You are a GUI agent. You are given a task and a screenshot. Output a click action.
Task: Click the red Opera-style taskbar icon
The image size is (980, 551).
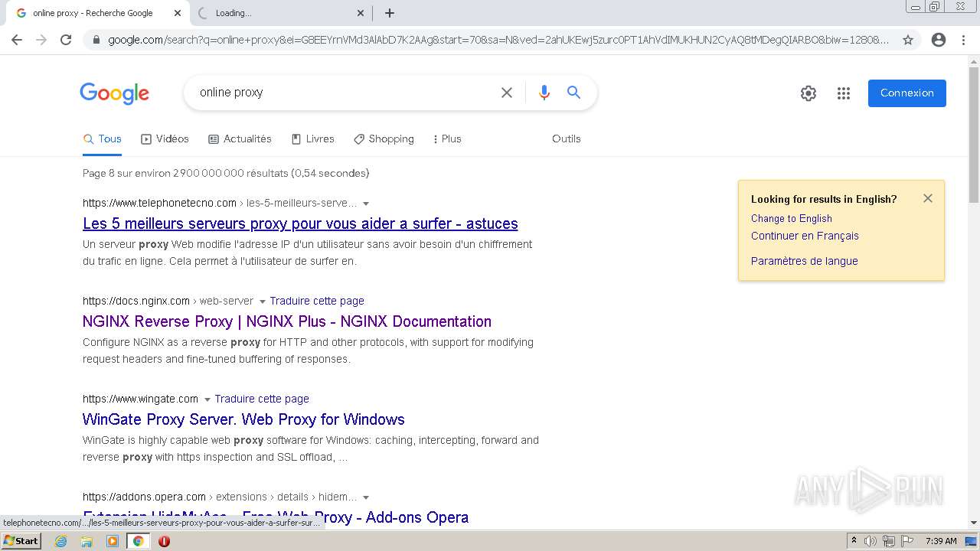[164, 541]
